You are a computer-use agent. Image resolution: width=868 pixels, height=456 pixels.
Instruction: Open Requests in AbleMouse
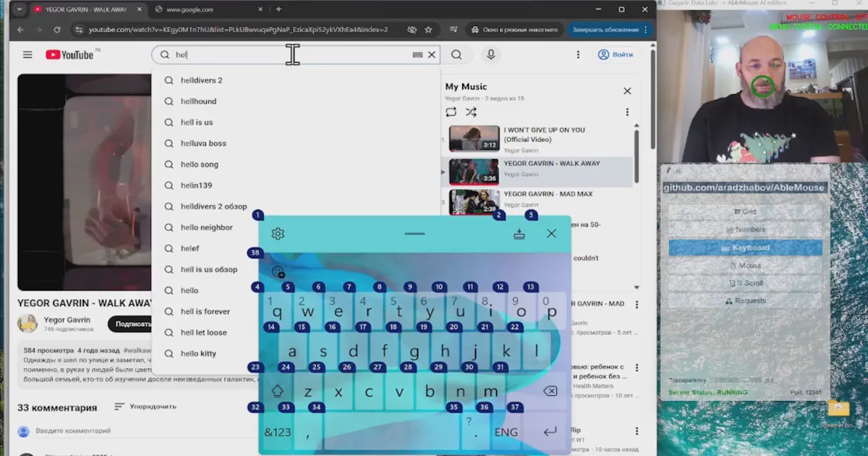(745, 300)
